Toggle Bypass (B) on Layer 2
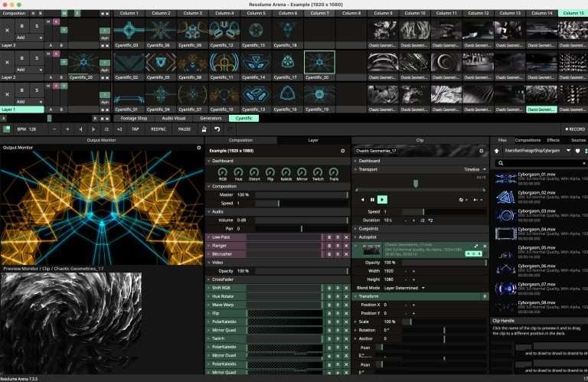The width and height of the screenshot is (588, 382). pos(21,58)
